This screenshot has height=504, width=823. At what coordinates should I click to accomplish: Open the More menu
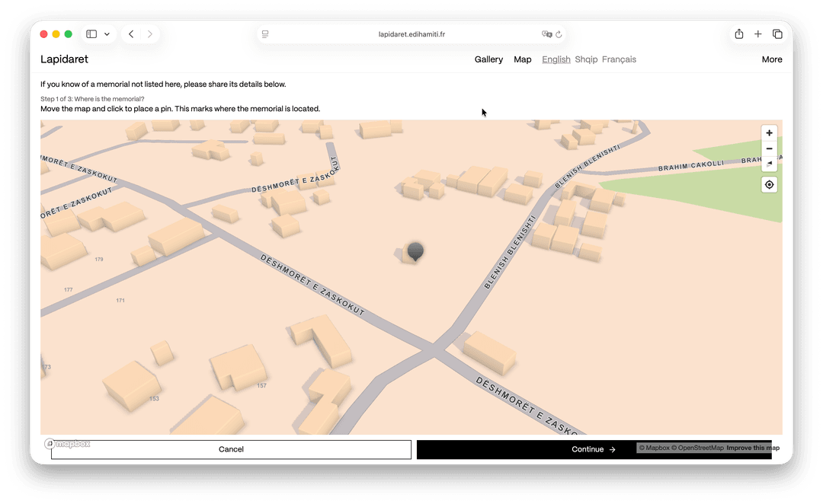772,59
